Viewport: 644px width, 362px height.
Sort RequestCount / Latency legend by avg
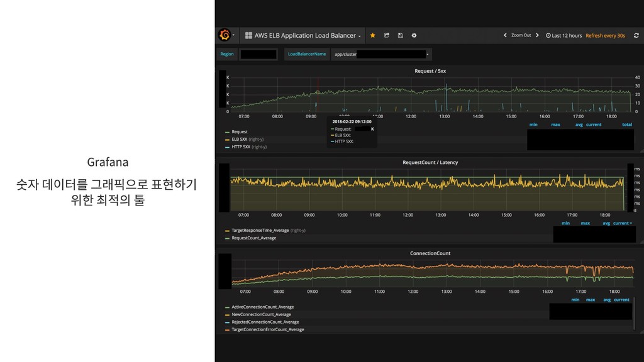pos(606,223)
